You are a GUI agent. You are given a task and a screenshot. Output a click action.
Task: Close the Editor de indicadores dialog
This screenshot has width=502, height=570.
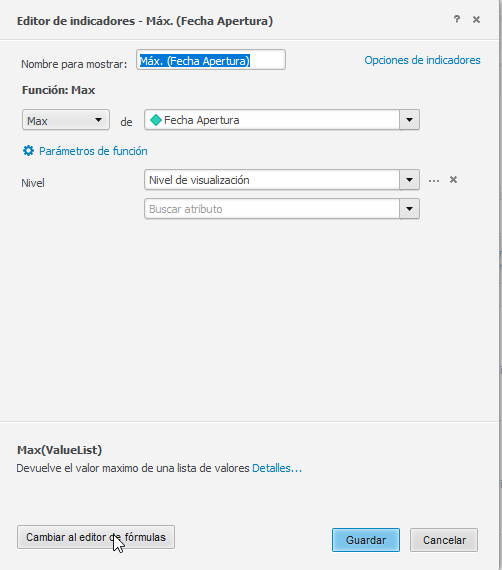pyautogui.click(x=476, y=19)
